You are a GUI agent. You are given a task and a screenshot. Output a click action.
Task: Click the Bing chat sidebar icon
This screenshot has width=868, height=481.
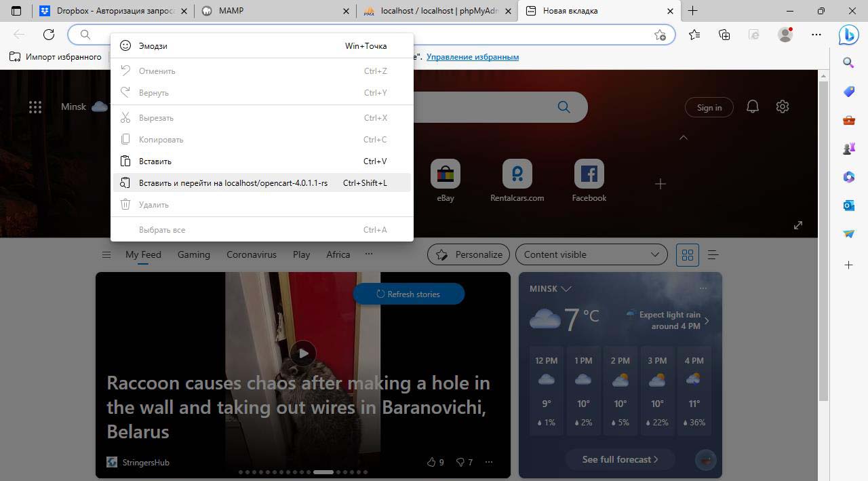(848, 34)
